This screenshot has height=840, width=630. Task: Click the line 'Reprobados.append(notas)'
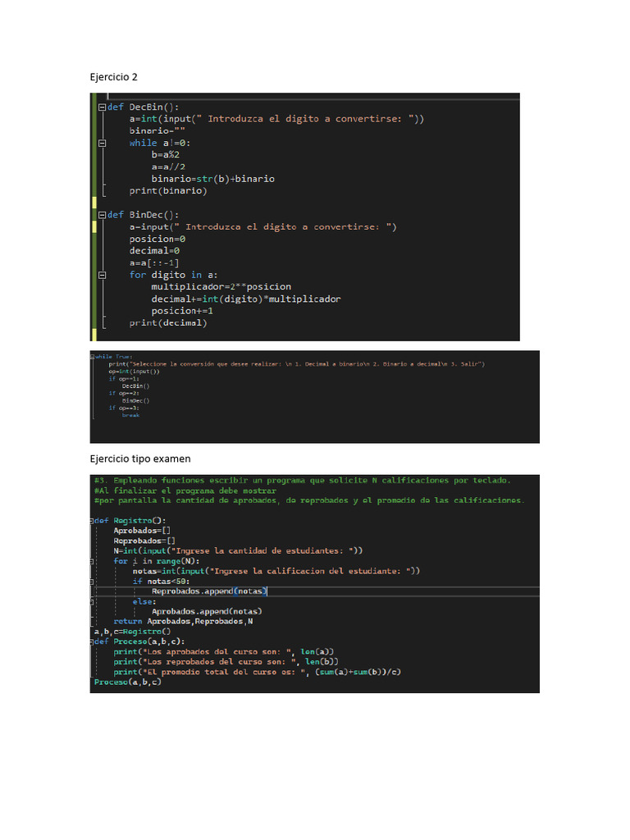tap(209, 591)
